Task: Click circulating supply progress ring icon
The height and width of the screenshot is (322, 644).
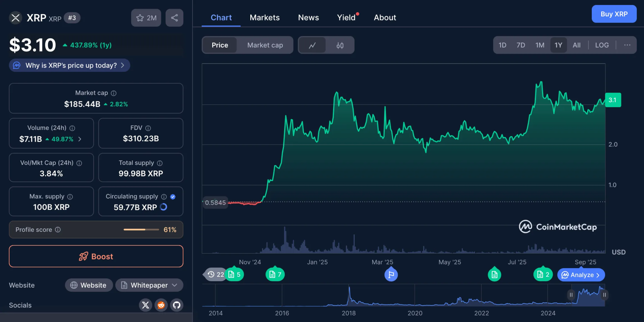Action: (x=164, y=207)
